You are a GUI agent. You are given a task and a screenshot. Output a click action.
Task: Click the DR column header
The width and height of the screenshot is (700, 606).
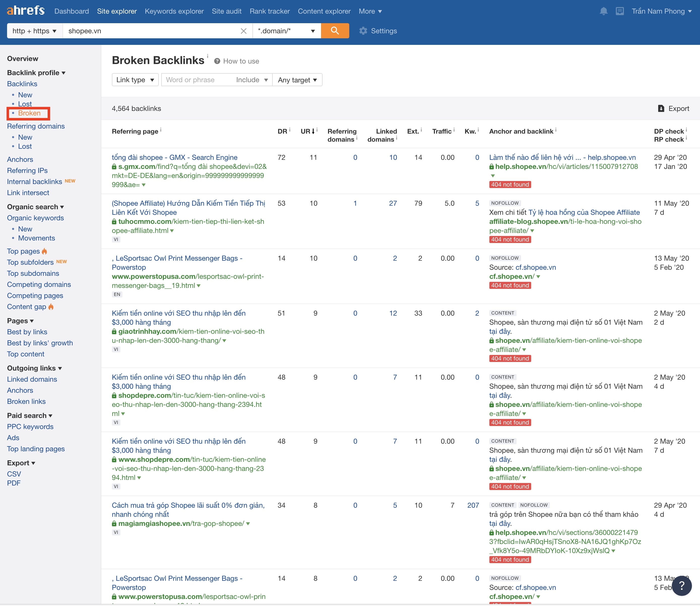tap(282, 131)
